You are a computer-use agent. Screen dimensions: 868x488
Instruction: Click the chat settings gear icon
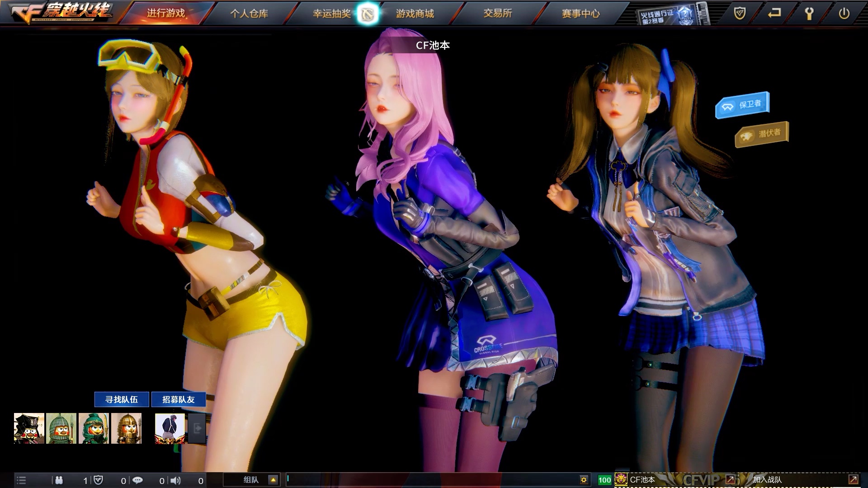584,480
